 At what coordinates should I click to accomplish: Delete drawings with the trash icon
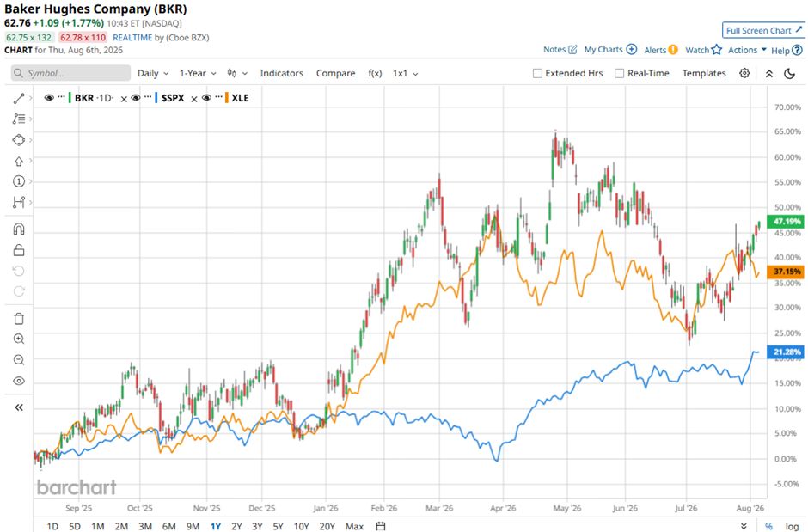pyautogui.click(x=19, y=319)
